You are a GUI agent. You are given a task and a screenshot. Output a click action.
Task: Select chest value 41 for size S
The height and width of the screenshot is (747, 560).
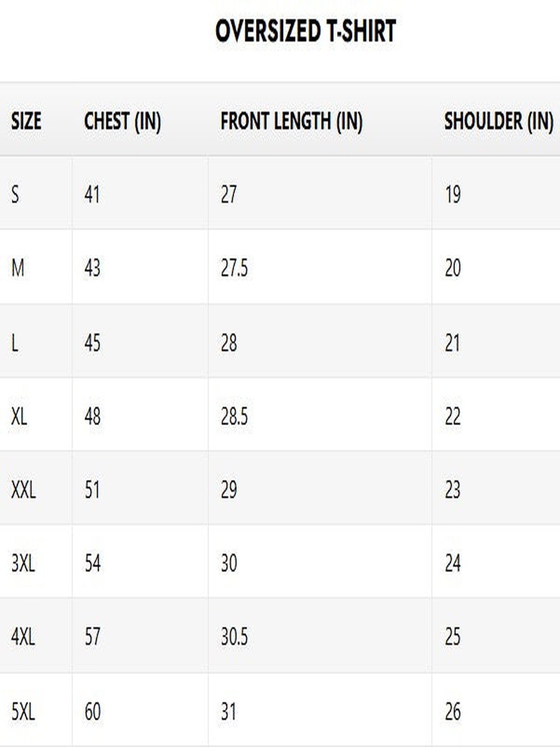tap(92, 195)
